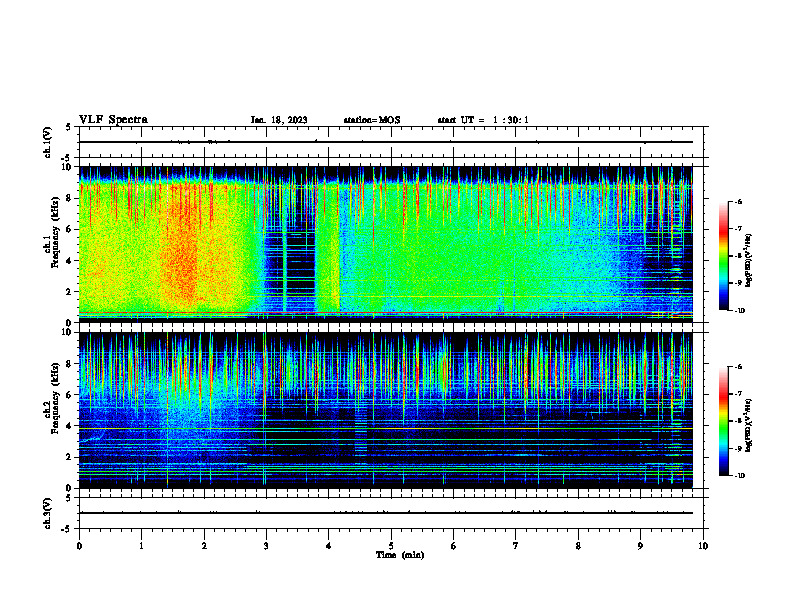Click the 'Time (min)' axis label
The height and width of the screenshot is (612, 792).
pos(400,555)
